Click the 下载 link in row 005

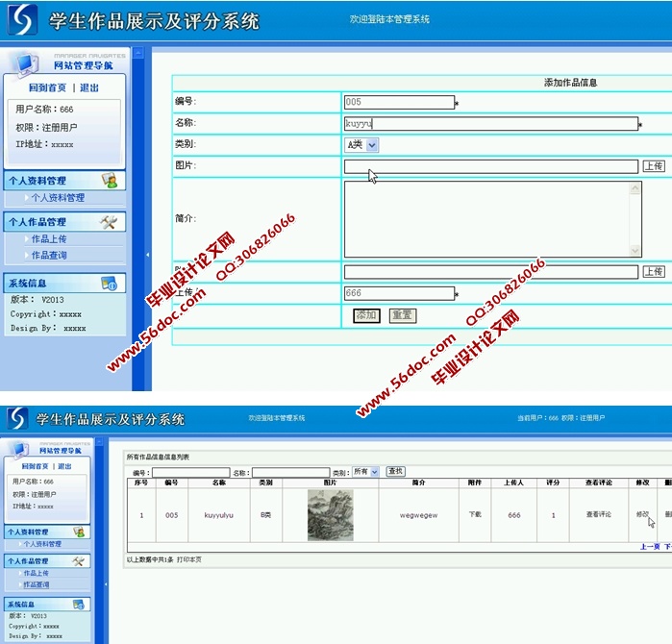tap(475, 514)
